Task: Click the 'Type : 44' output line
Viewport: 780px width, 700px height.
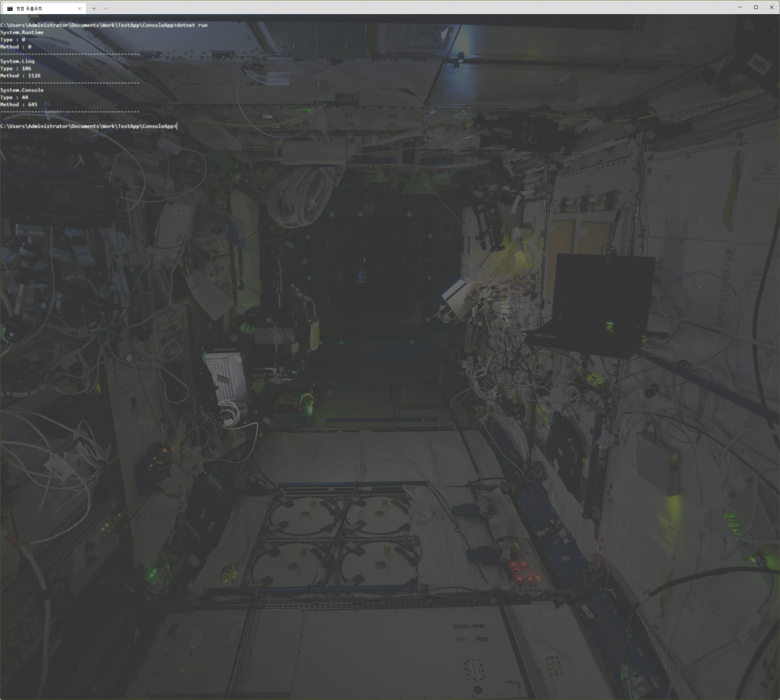Action: click(14, 97)
